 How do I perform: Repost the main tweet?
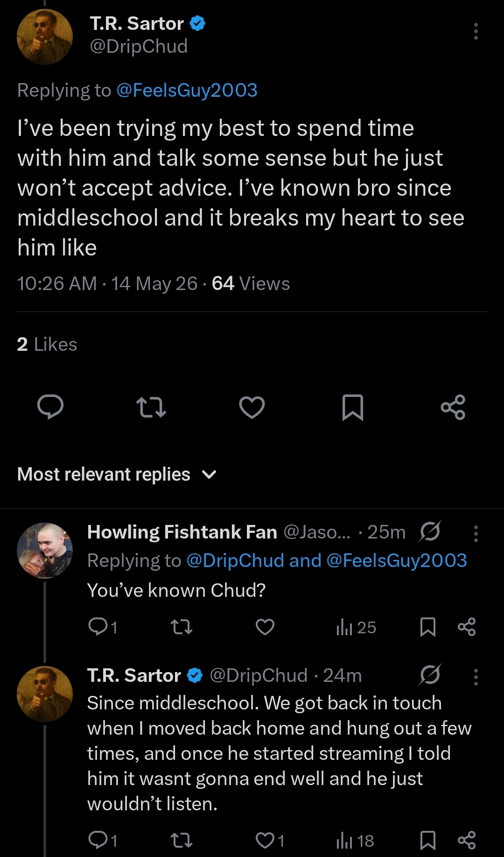click(151, 407)
